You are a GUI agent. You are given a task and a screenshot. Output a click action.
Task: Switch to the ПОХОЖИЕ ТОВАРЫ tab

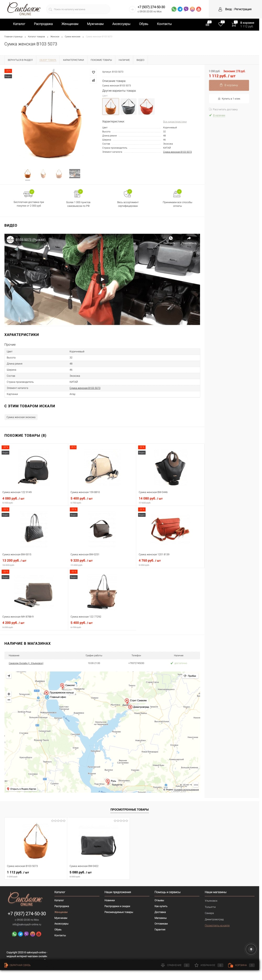coord(101,60)
